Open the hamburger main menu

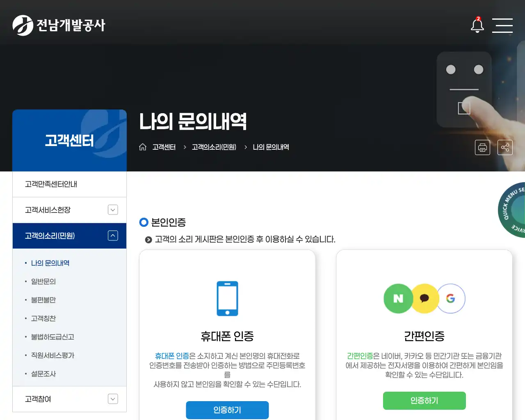502,25
